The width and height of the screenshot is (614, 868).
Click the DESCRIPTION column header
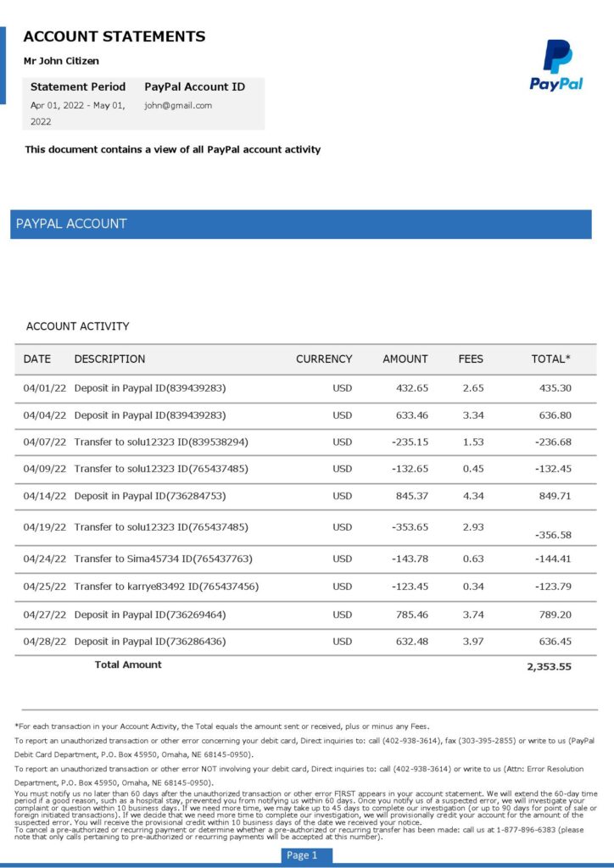[109, 359]
